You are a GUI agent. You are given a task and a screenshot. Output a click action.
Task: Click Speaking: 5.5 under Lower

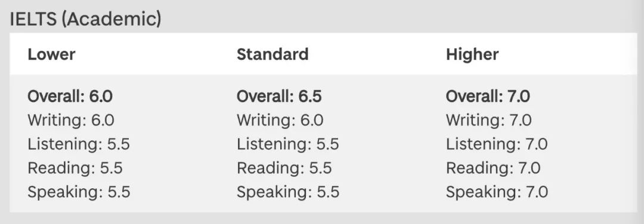pos(79,192)
